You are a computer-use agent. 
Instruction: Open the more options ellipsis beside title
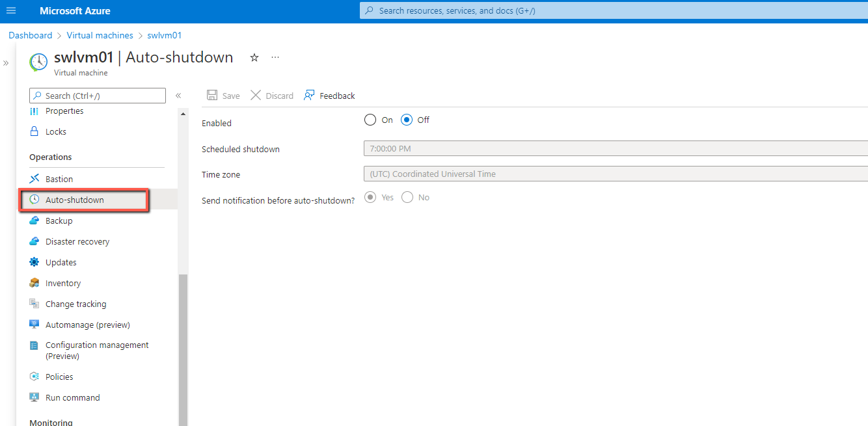pyautogui.click(x=275, y=57)
